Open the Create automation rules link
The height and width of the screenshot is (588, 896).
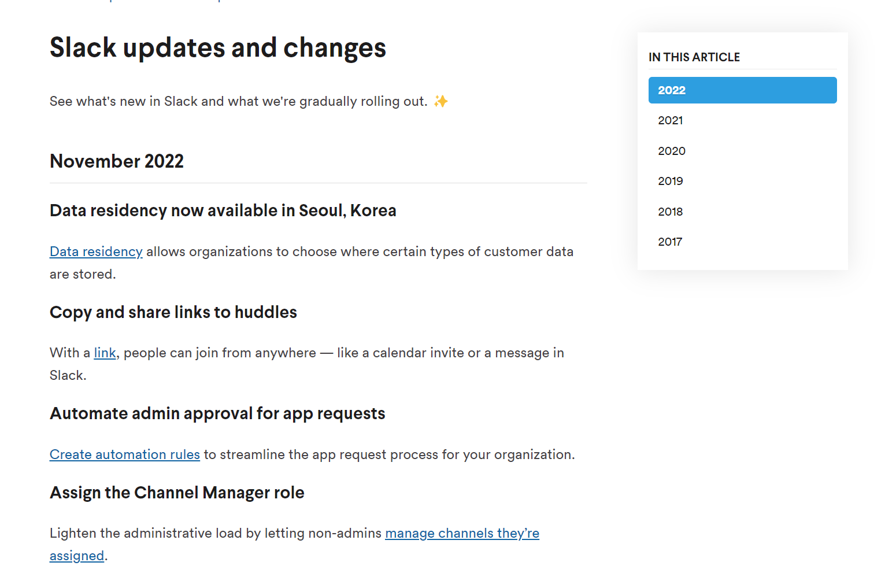pyautogui.click(x=124, y=454)
